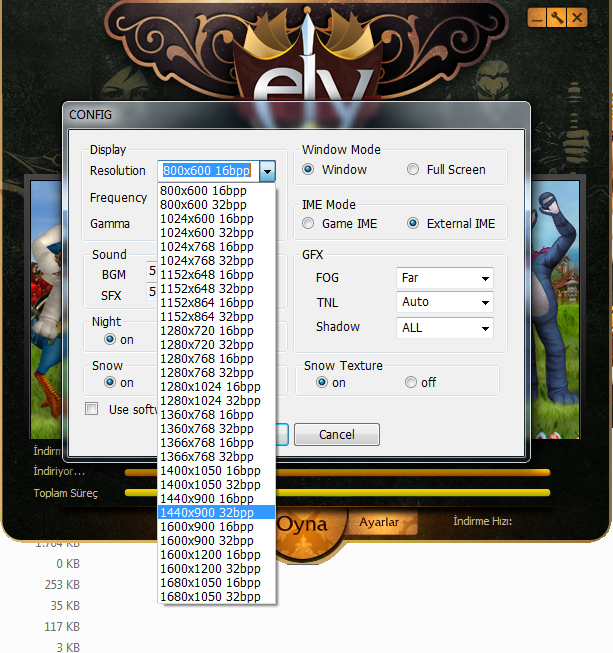Click the 253 KB file size
613x653 pixels.
[62, 584]
